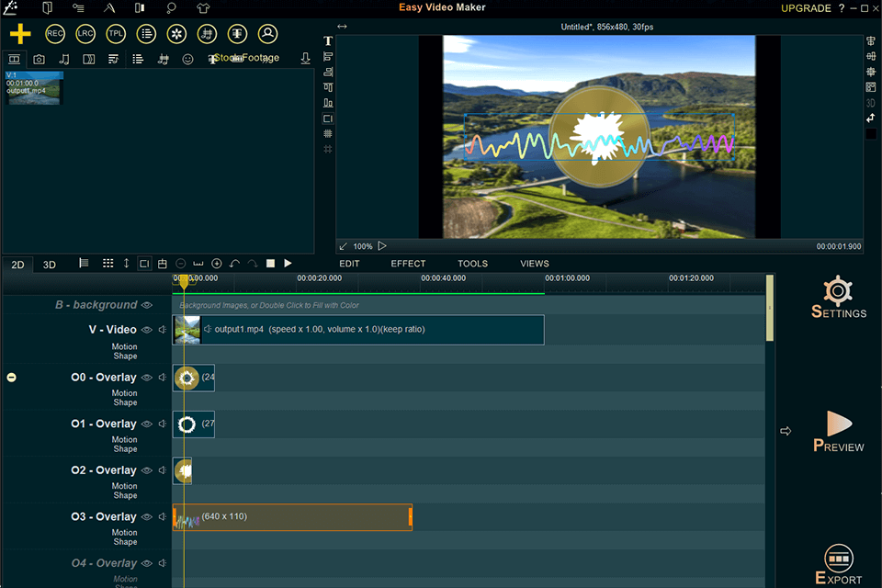The width and height of the screenshot is (882, 588).
Task: Click the play triangle in timeline toolbar
Action: pyautogui.click(x=288, y=264)
